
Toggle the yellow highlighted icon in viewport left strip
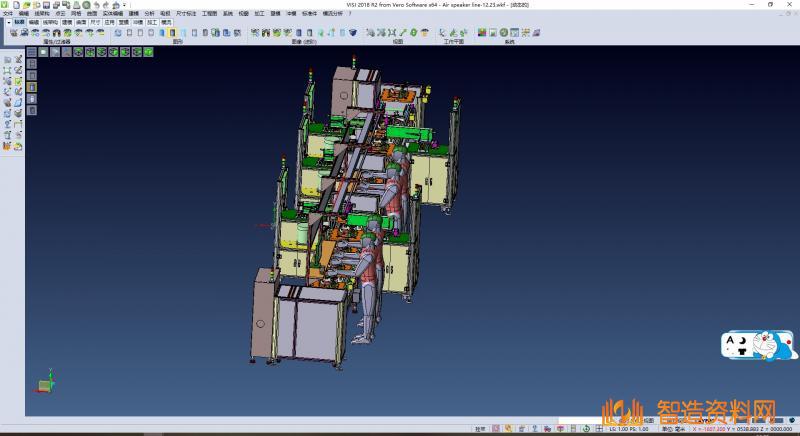31,87
